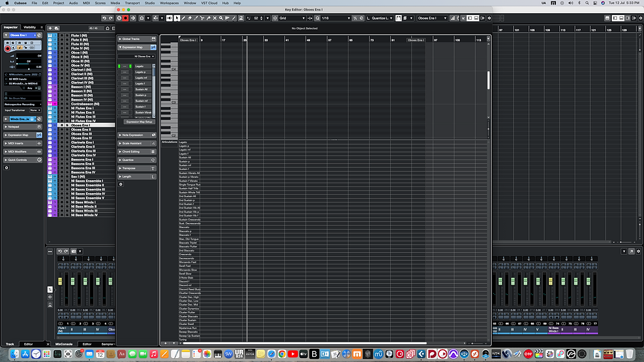The width and height of the screenshot is (644, 362).
Task: Mute the Contrabassoon (NI) track
Action: coord(62,104)
